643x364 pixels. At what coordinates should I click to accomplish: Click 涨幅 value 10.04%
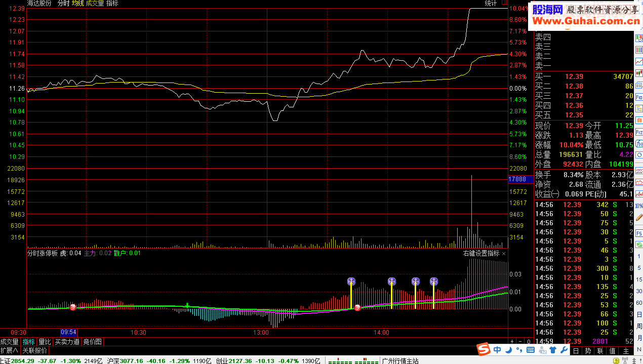tap(571, 145)
